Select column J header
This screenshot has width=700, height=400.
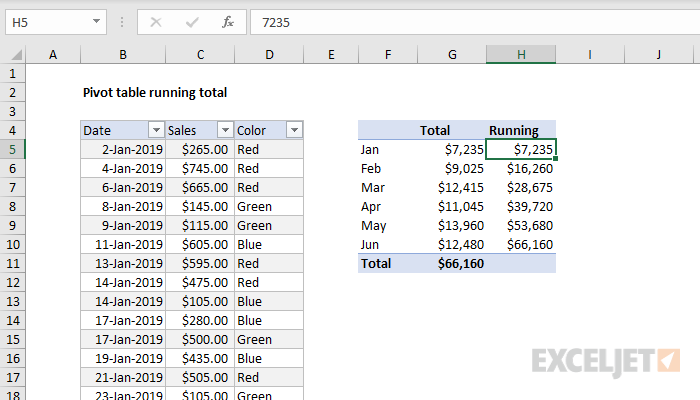658,55
